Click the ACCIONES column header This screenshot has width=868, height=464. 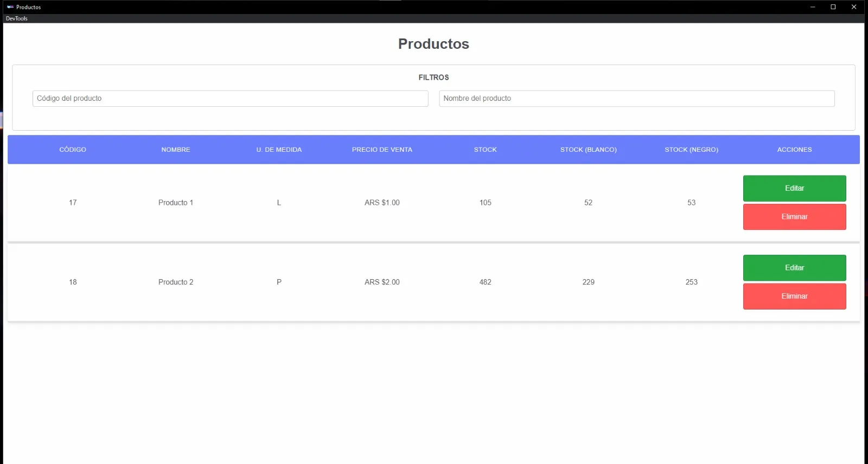click(795, 150)
